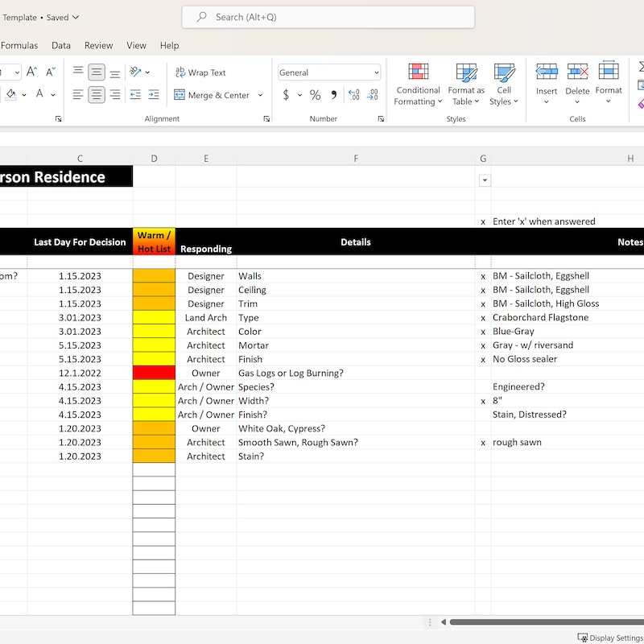Image resolution: width=644 pixels, height=644 pixels.
Task: Open the Alignment dialog box launcher
Action: (x=266, y=118)
